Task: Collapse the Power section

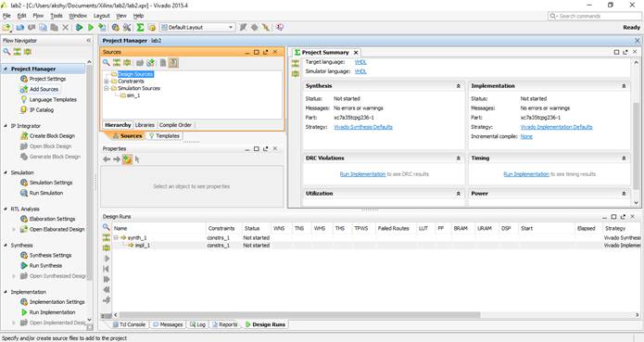Action: tap(624, 194)
